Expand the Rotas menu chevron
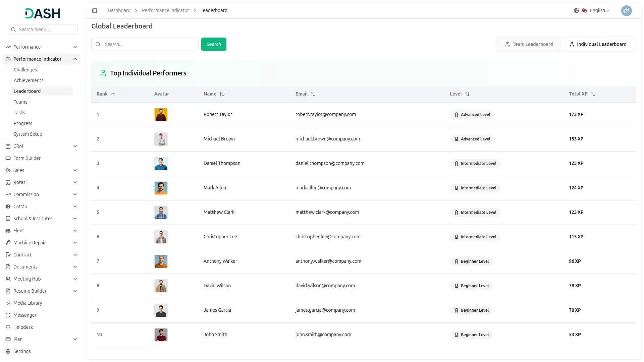This screenshot has height=362, width=644. click(75, 182)
